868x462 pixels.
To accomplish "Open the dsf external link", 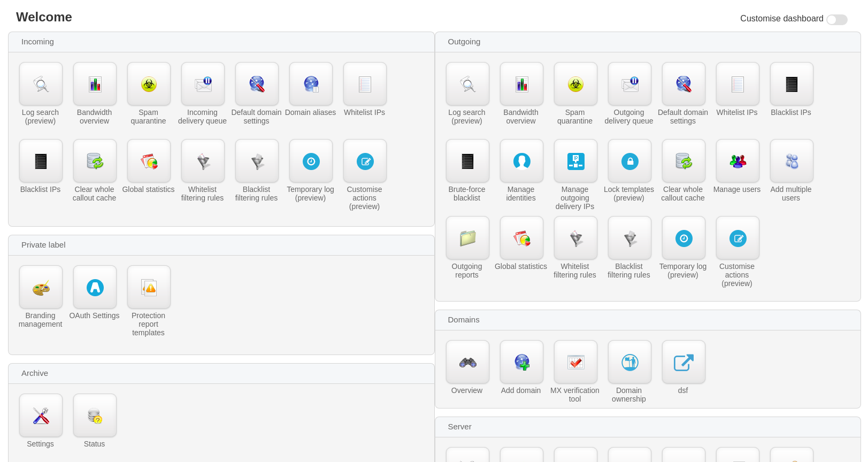I will [683, 362].
